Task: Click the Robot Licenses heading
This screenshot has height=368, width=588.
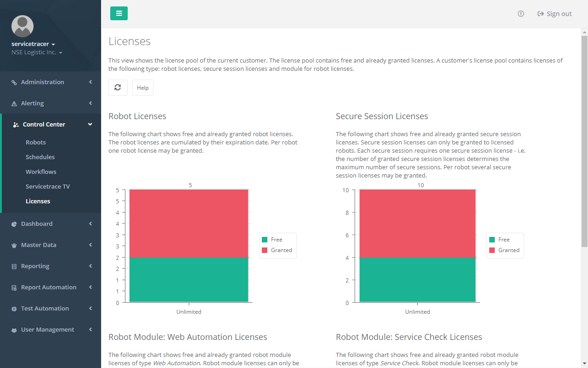Action: pyautogui.click(x=137, y=116)
